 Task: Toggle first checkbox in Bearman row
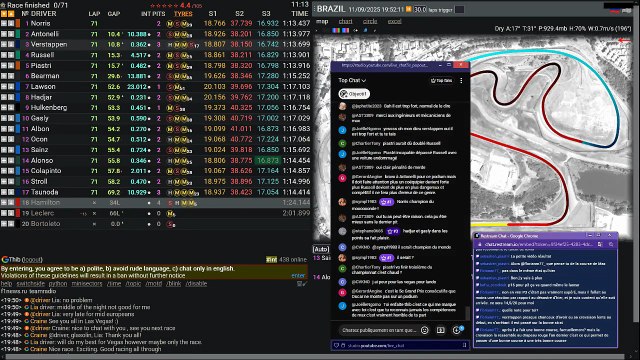[x=4, y=76]
